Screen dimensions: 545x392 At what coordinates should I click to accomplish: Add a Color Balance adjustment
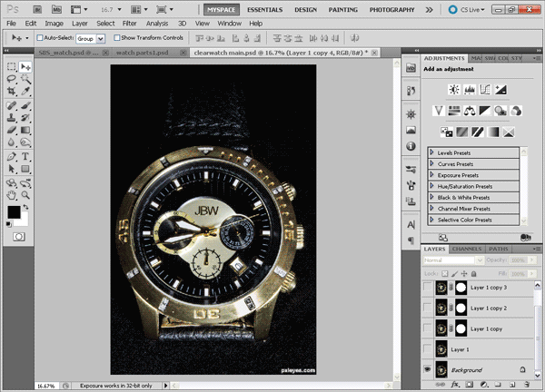pos(470,111)
